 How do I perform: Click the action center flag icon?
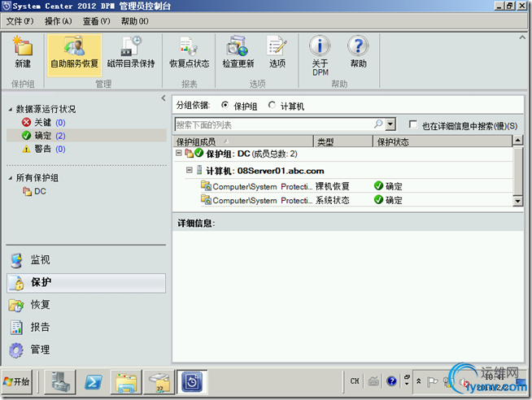[432, 381]
